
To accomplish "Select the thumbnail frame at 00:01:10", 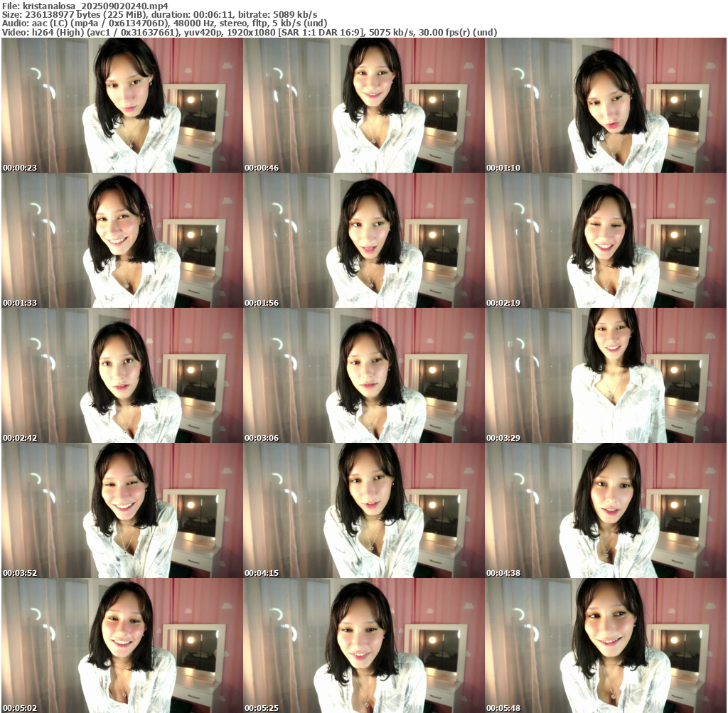I will tap(606, 105).
